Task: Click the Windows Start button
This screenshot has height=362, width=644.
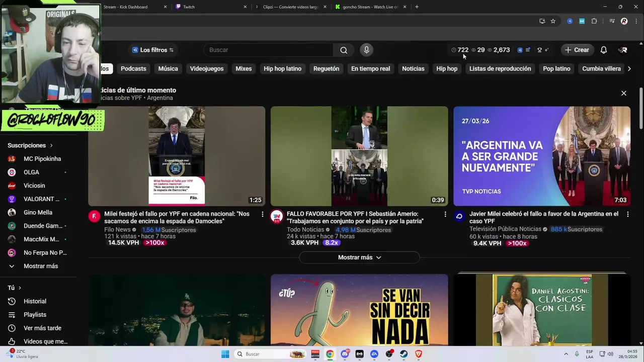Action: [225, 354]
